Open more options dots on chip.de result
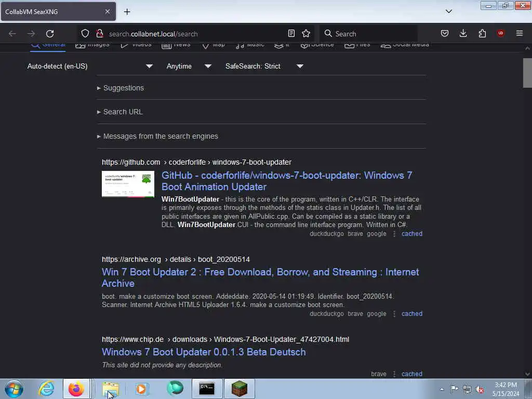532x399 pixels. [394, 374]
